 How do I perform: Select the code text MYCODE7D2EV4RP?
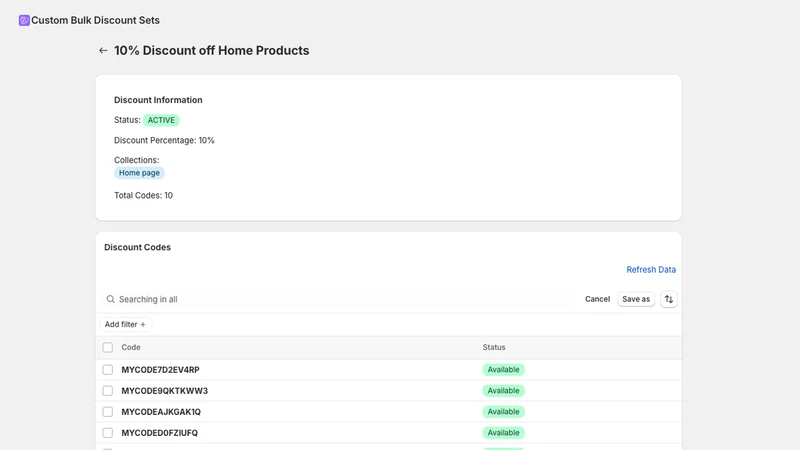(160, 370)
